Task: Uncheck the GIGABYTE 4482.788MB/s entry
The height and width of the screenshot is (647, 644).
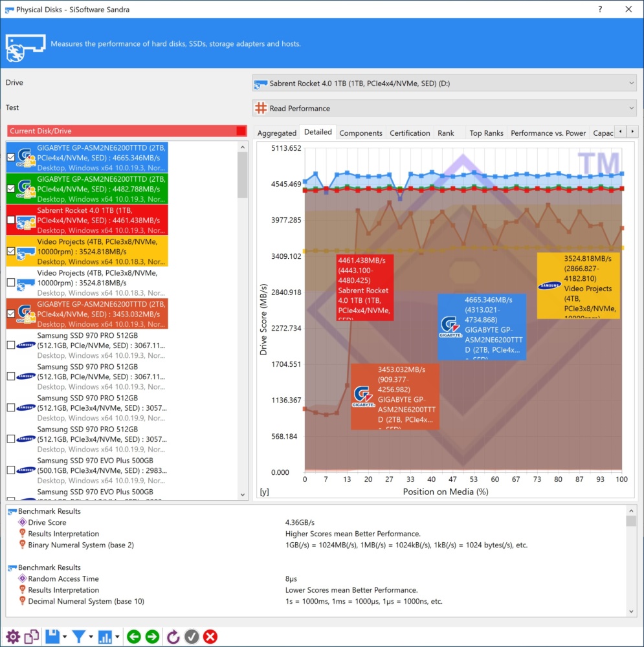Action: pyautogui.click(x=11, y=188)
